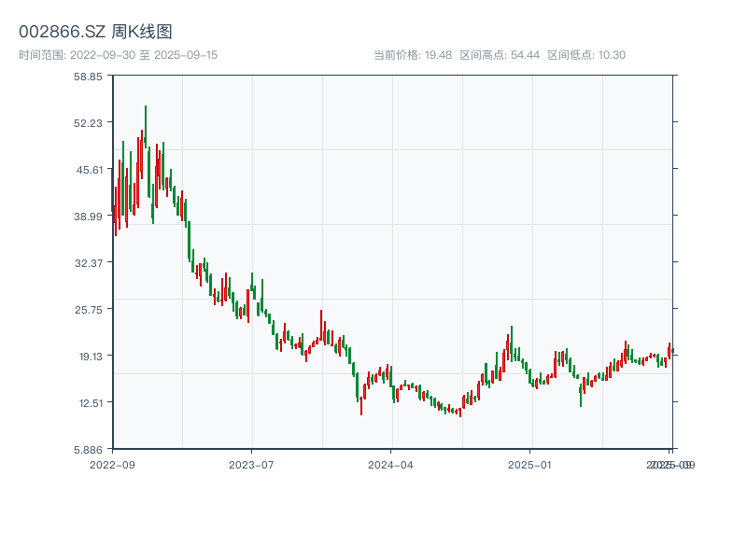Click the tallest green candlestick at the peak
Screen dimensions: 747x560
click(x=146, y=127)
